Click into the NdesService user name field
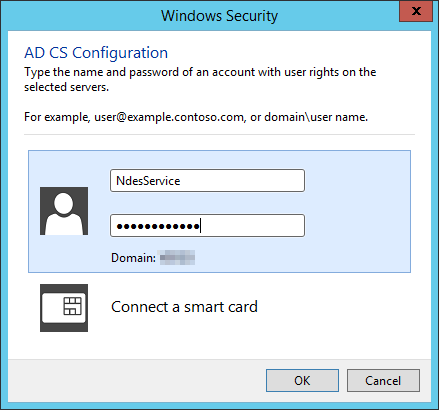 click(x=207, y=180)
